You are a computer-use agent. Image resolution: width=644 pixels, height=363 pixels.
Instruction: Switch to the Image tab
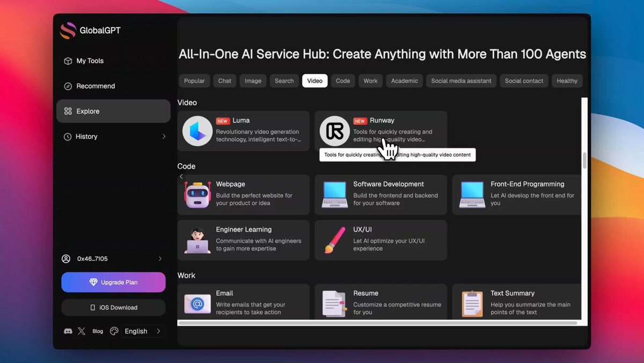(253, 81)
